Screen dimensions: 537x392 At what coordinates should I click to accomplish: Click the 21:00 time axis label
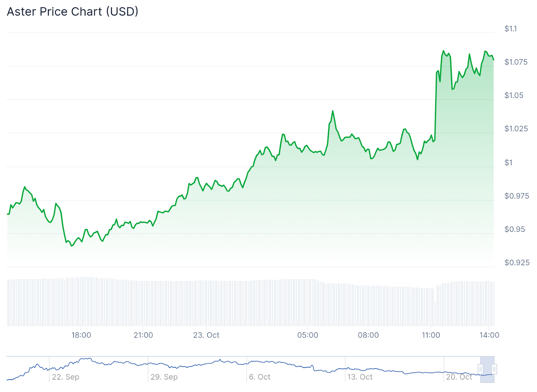click(143, 335)
